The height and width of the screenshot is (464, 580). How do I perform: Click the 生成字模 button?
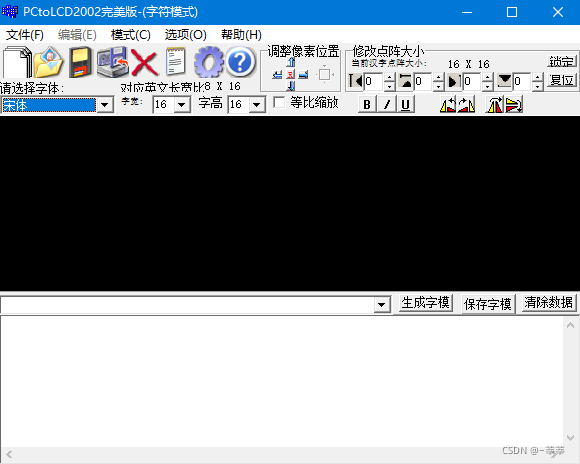[425, 303]
